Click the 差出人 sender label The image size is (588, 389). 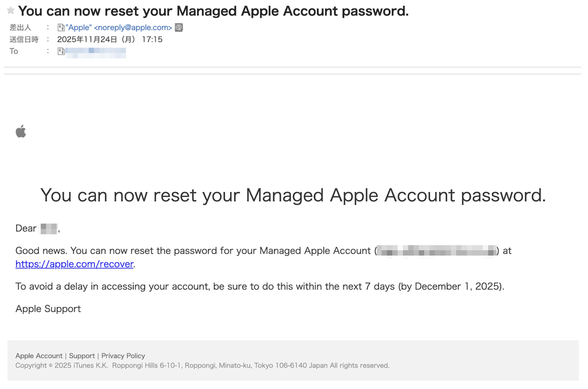point(20,28)
